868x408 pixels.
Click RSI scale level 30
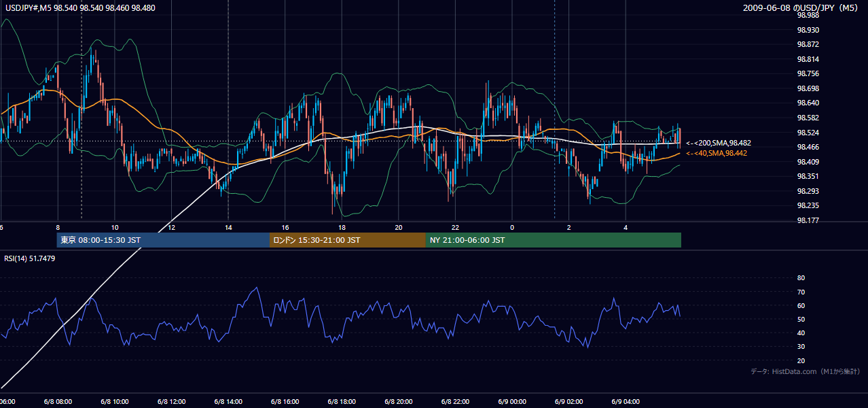click(x=801, y=347)
